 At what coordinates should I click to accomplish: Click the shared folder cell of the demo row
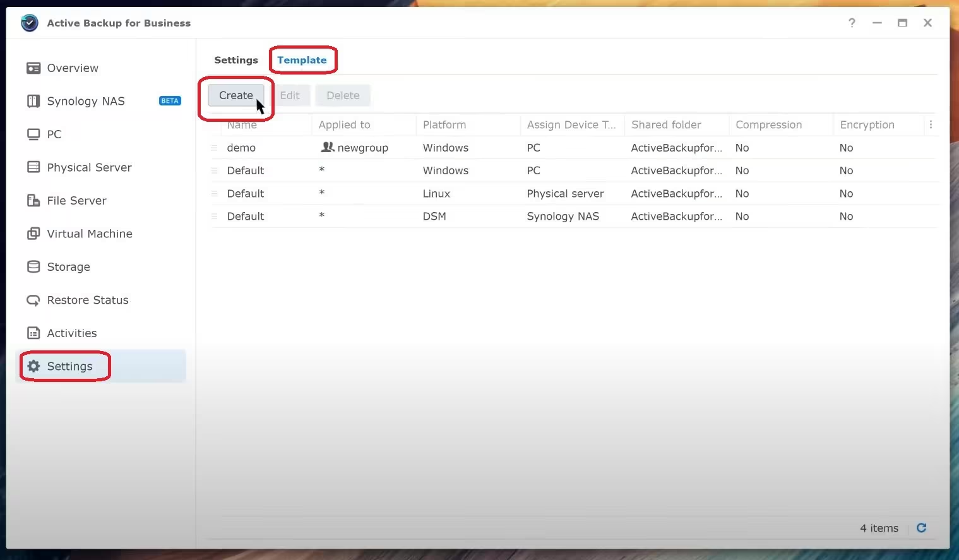coord(676,148)
